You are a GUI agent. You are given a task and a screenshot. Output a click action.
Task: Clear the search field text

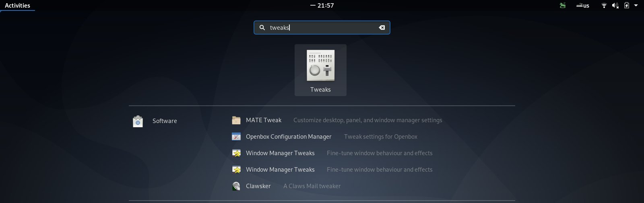click(x=382, y=27)
